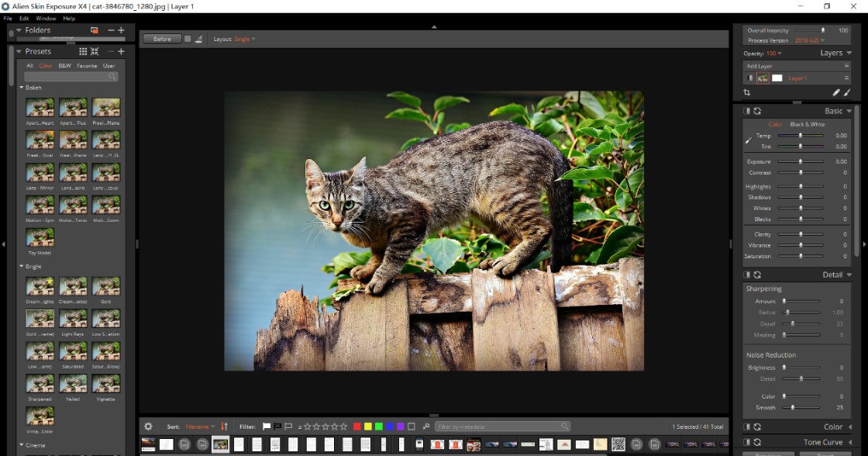Filter by red color label

(x=356, y=427)
